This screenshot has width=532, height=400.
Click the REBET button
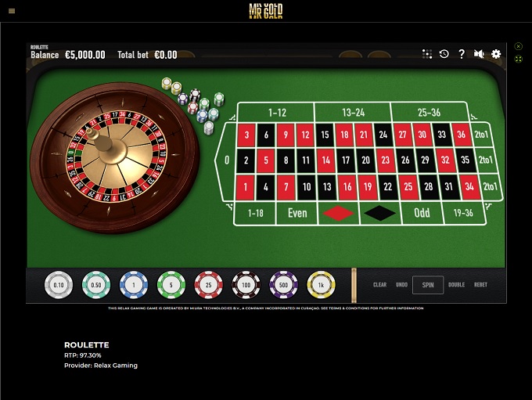click(x=480, y=285)
